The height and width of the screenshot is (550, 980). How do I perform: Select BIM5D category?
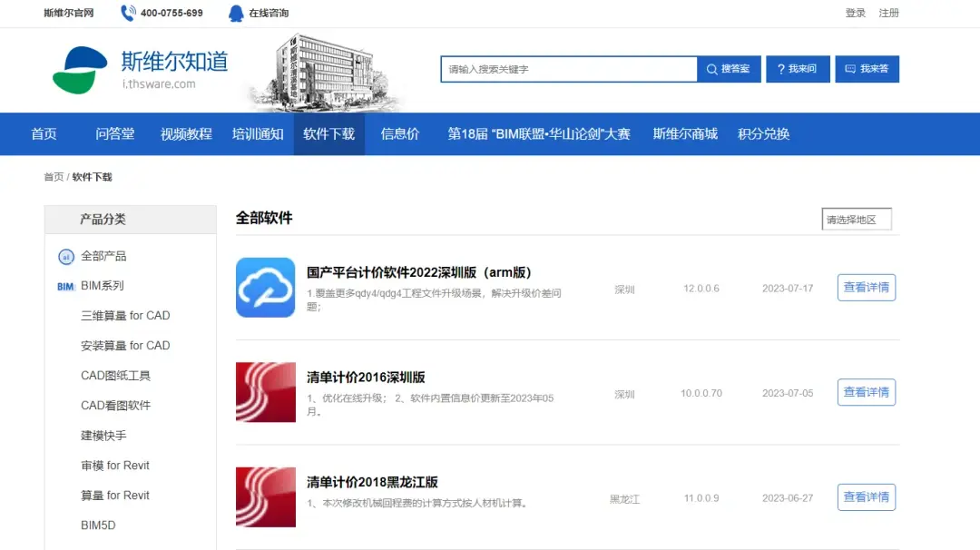pyautogui.click(x=98, y=525)
